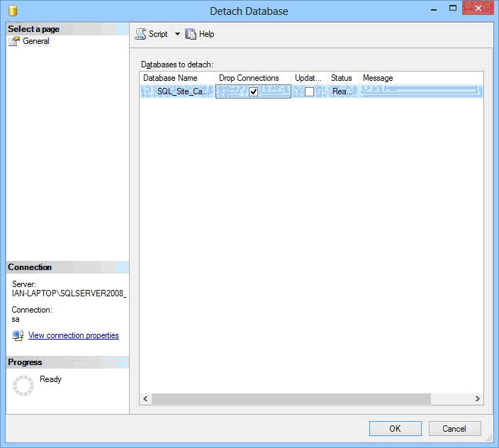The height and width of the screenshot is (448, 499).
Task: Click the Drop Connections column header
Action: pyautogui.click(x=249, y=78)
